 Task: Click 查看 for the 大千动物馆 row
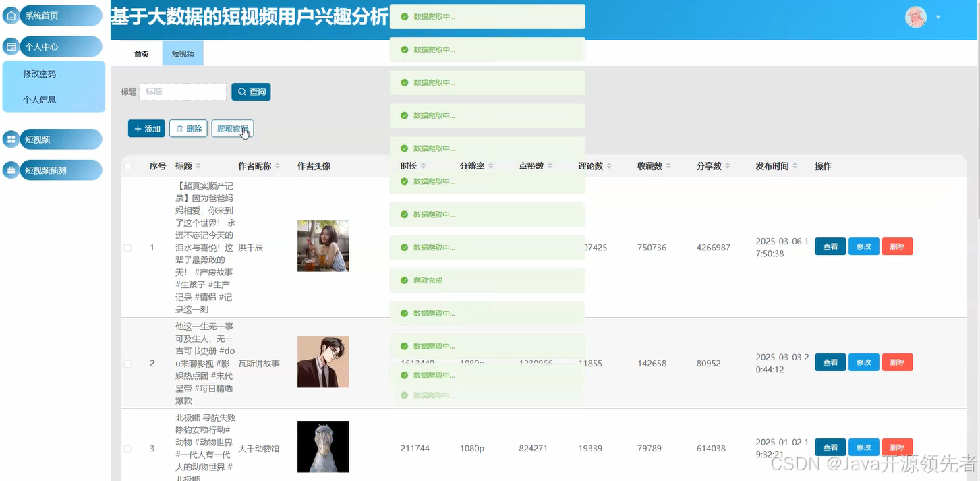(x=830, y=447)
